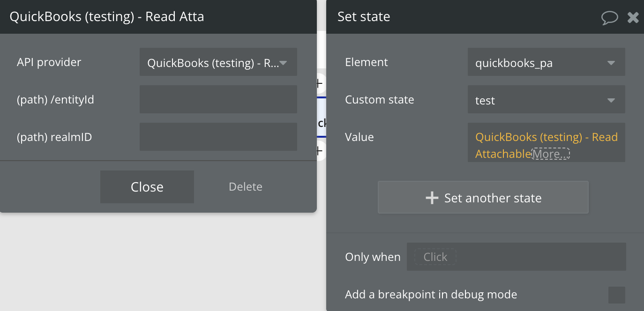
Task: Click the orange QuickBooks Read Attachable expression
Action: click(x=546, y=138)
